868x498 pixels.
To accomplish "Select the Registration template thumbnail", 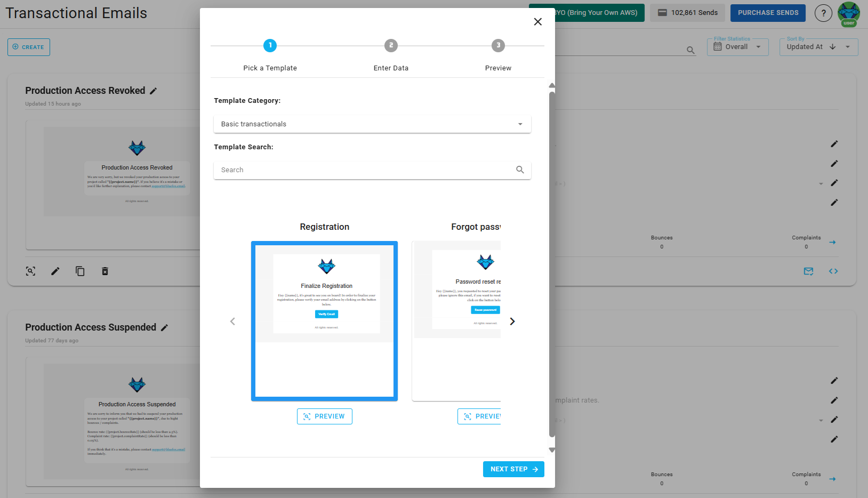I will (324, 320).
